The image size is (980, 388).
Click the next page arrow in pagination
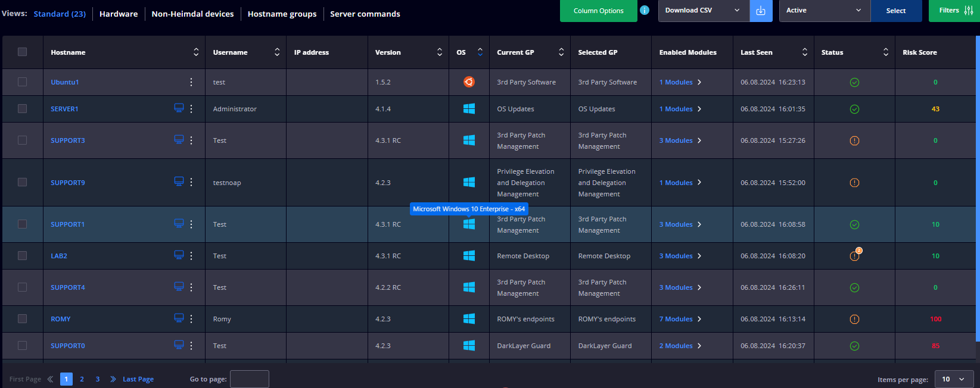[x=113, y=379]
